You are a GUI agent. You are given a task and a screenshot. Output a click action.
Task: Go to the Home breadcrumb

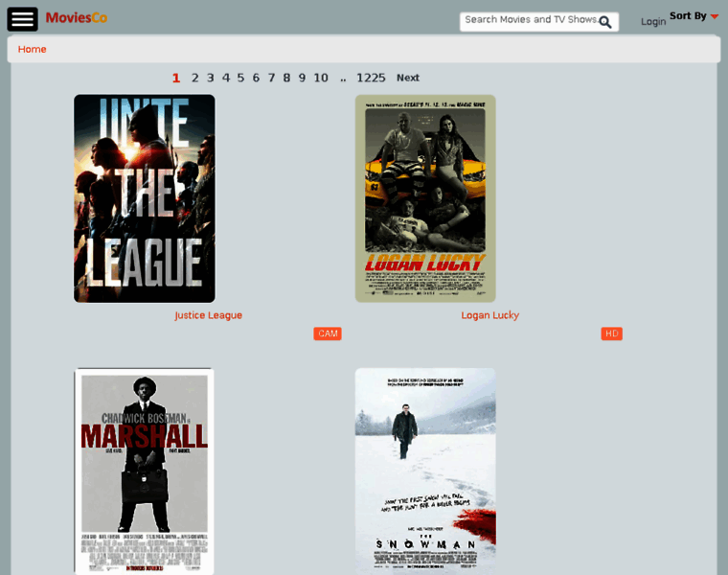click(32, 49)
